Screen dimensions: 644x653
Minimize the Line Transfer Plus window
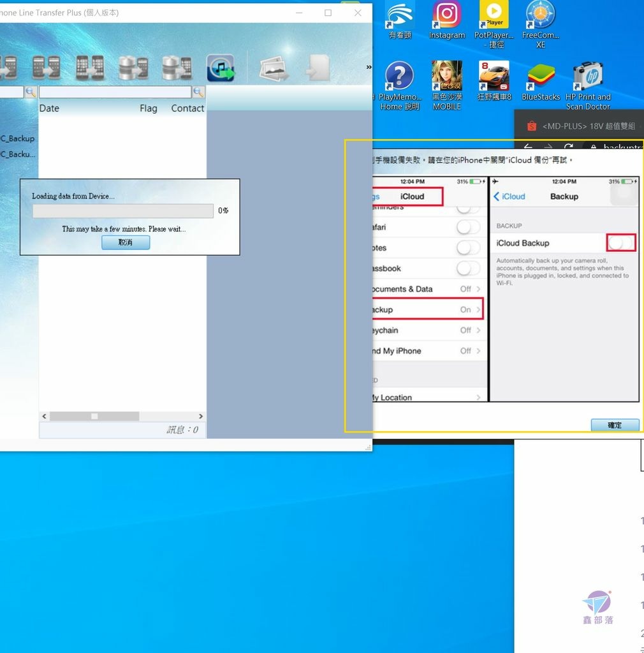pos(299,13)
